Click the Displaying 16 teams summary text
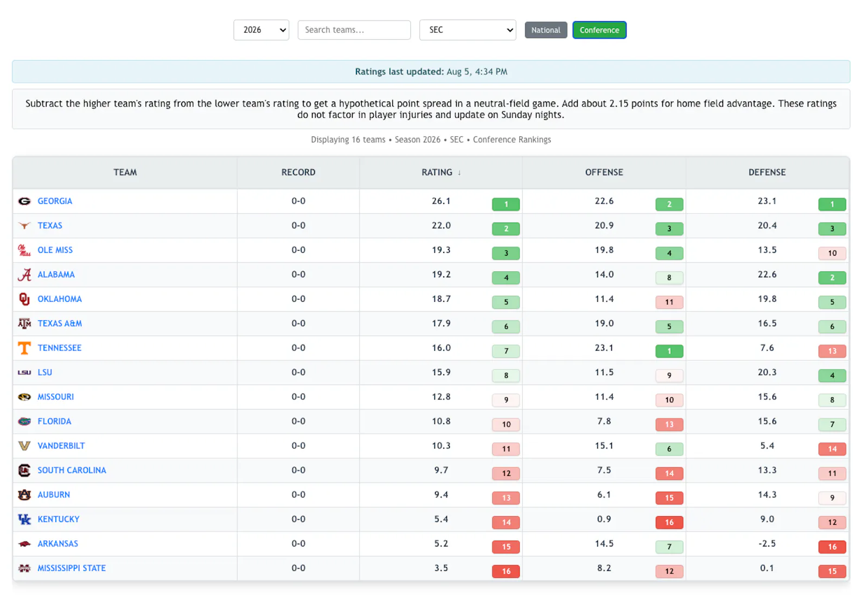The image size is (868, 597). (431, 140)
